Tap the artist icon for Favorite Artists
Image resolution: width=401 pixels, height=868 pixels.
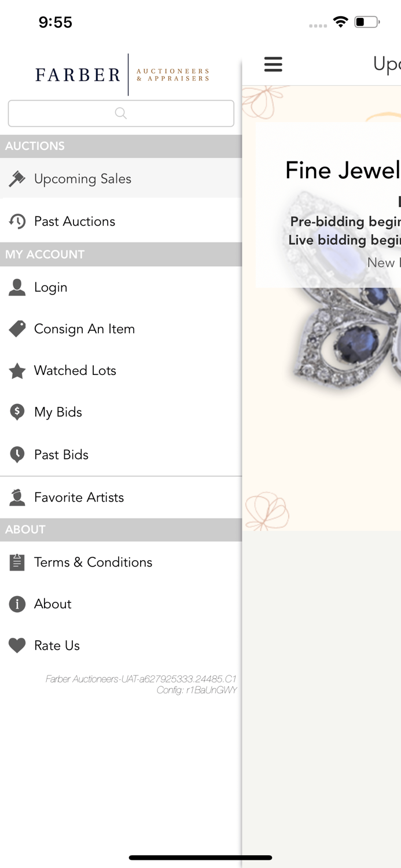tap(17, 497)
